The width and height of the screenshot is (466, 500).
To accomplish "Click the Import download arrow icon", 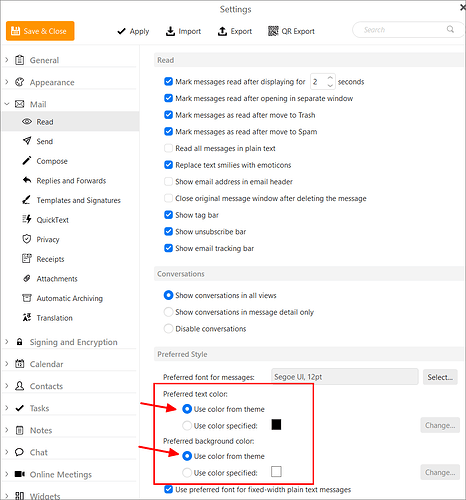I will point(170,31).
